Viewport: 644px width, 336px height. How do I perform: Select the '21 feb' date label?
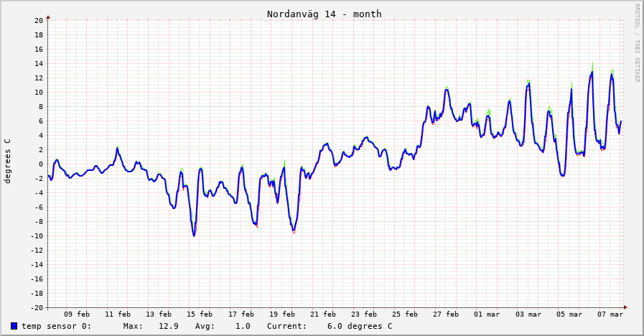coord(323,314)
